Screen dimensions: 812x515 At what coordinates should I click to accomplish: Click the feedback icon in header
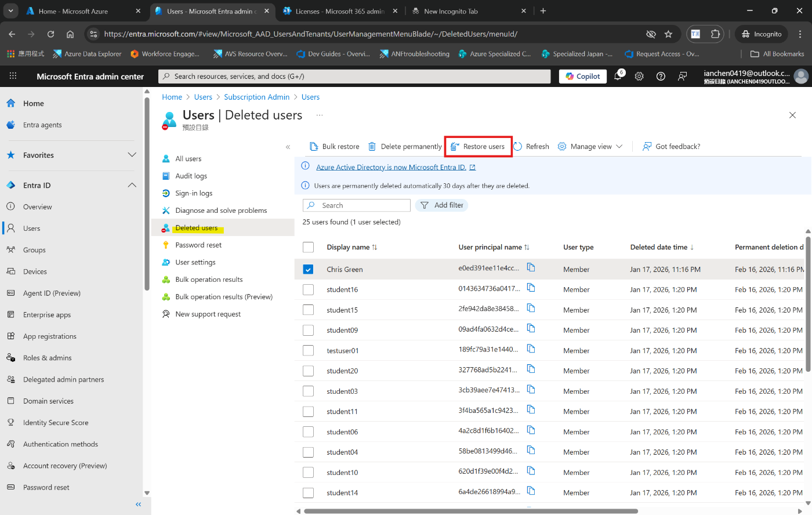[682, 76]
